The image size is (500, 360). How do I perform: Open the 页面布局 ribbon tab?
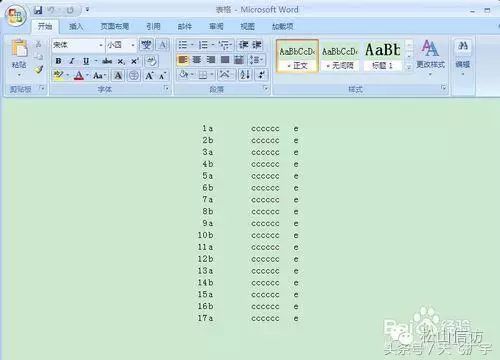(x=115, y=26)
